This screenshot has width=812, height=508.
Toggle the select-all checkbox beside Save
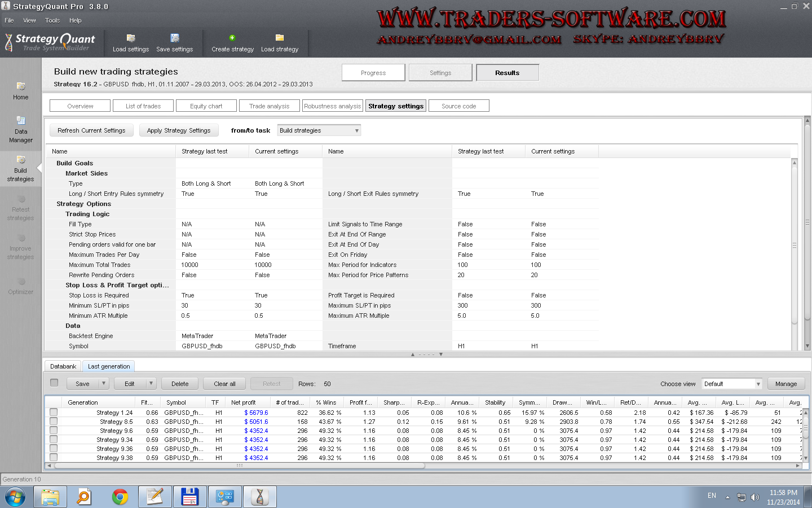tap(54, 383)
